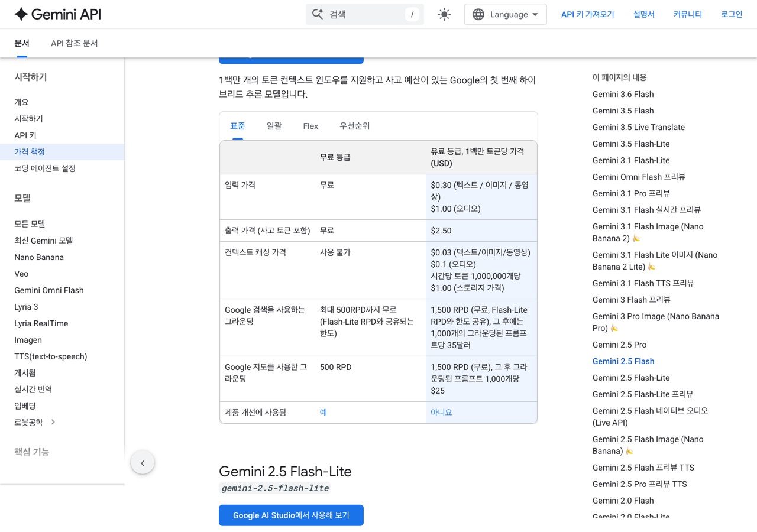Screen dimensions: 757x532
Task: Open 임베딩 in the sidebar
Action: (25, 406)
